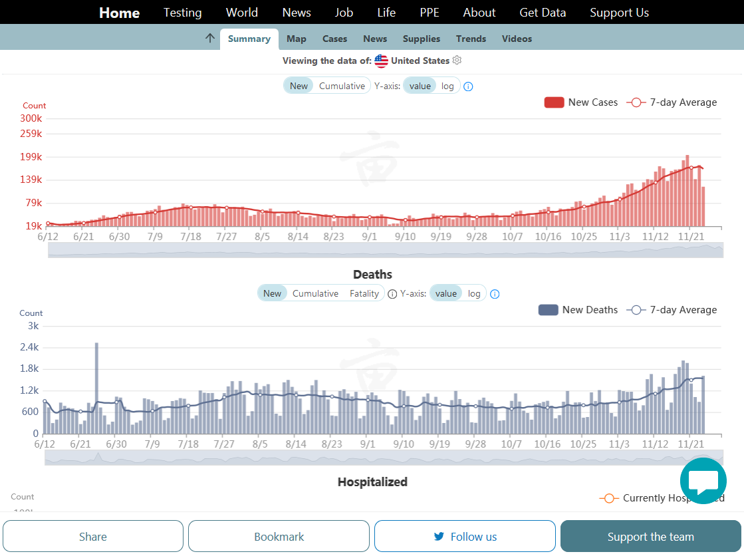Switch to the Trends tab
Viewport: 744px width, 560px height.
point(471,39)
